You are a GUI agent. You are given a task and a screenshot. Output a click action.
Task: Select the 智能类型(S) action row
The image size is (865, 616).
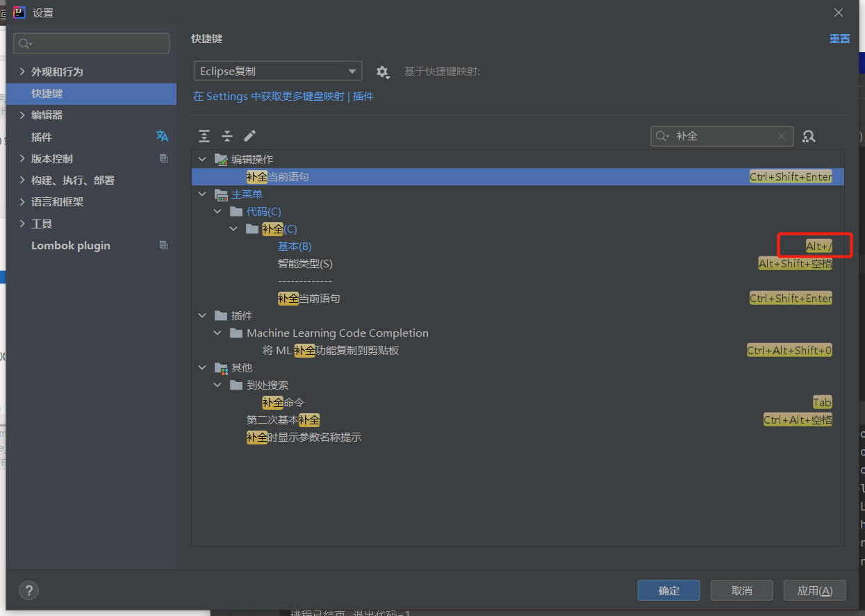pos(518,263)
